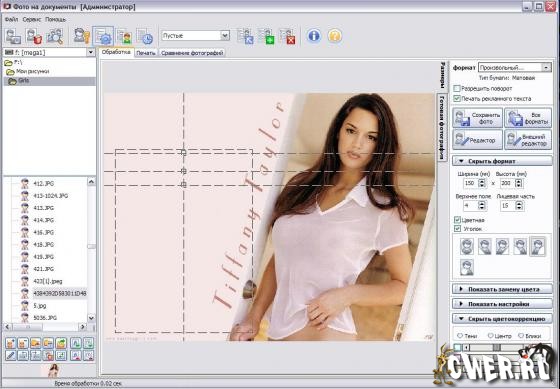The width and height of the screenshot is (560, 389).
Task: Click the delete template red X icon
Action: click(287, 36)
